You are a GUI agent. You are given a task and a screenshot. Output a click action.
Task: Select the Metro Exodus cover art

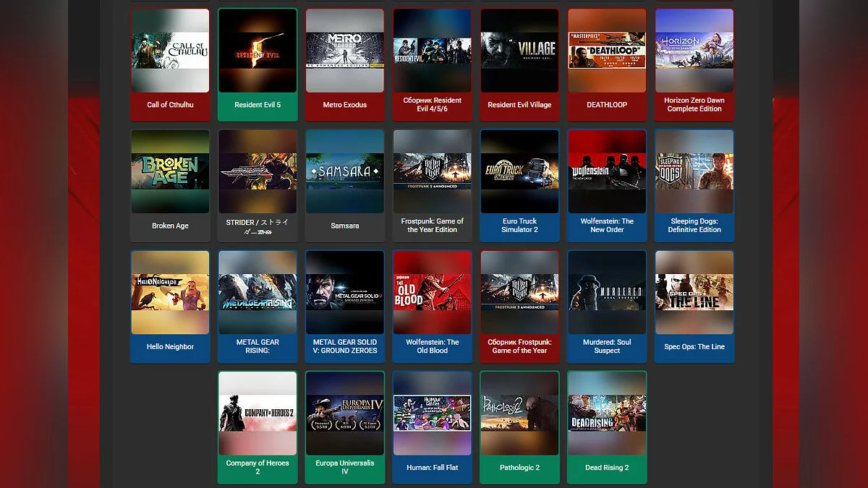tap(345, 51)
